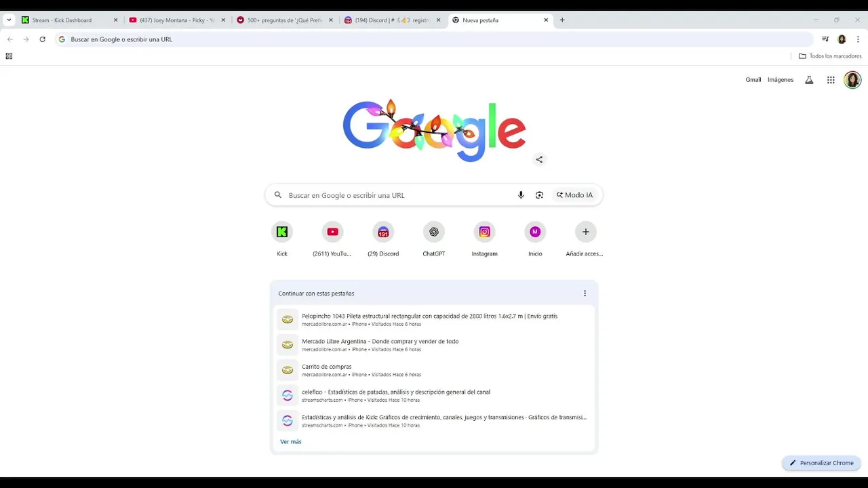868x488 pixels.
Task: Open Mercado Libre Argentina tab suggestion
Action: coord(434,345)
